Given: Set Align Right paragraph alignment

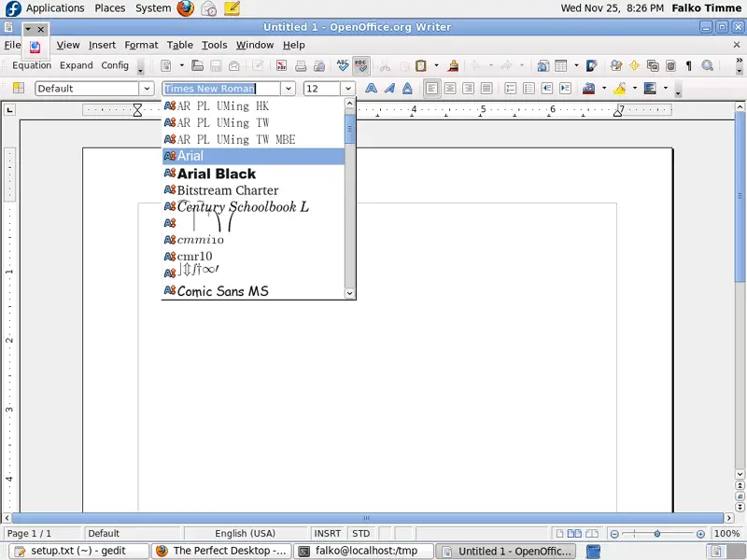Looking at the screenshot, I should click(469, 88).
